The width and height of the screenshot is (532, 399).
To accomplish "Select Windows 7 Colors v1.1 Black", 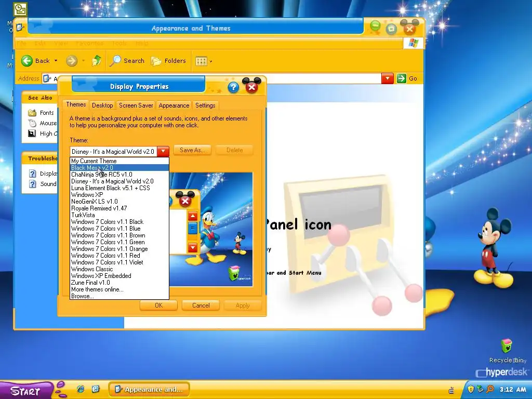I will pyautogui.click(x=119, y=222).
